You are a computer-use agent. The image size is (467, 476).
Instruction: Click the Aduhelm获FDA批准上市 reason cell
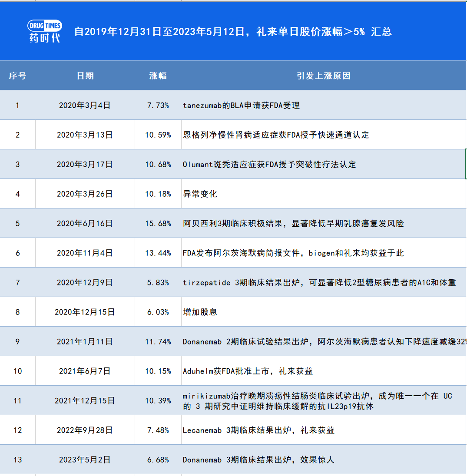(248, 371)
